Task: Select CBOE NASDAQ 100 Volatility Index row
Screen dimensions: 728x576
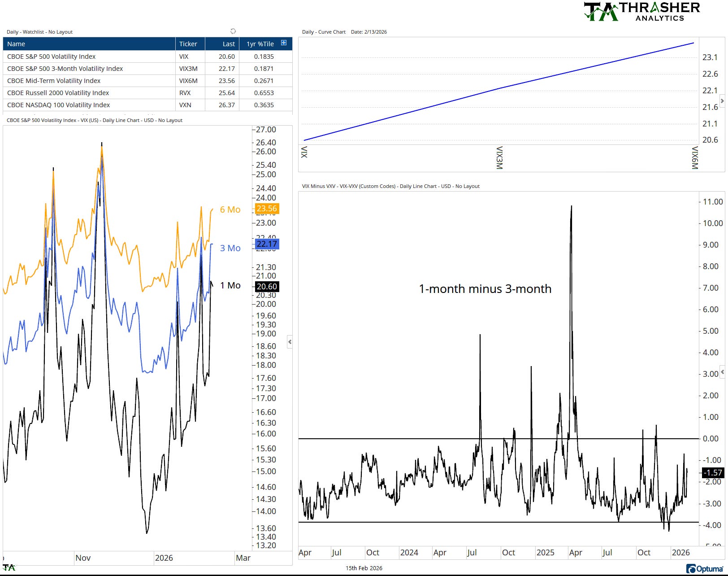Action: click(147, 105)
